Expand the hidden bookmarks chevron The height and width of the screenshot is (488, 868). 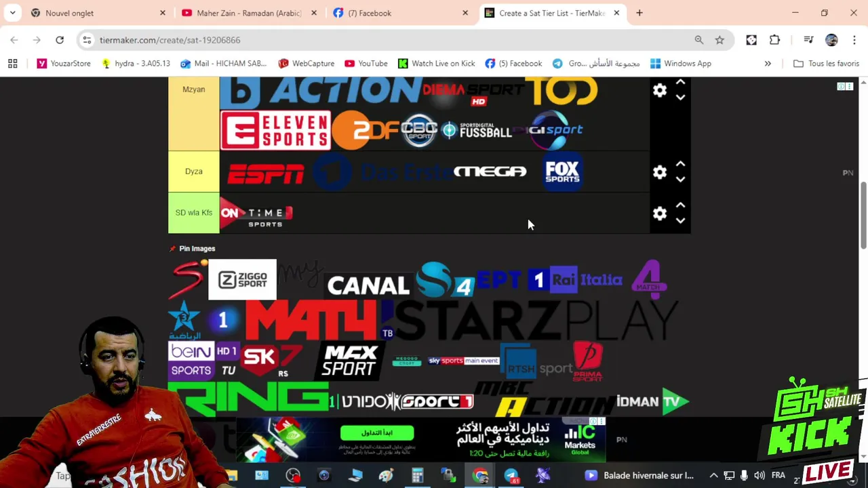point(768,63)
